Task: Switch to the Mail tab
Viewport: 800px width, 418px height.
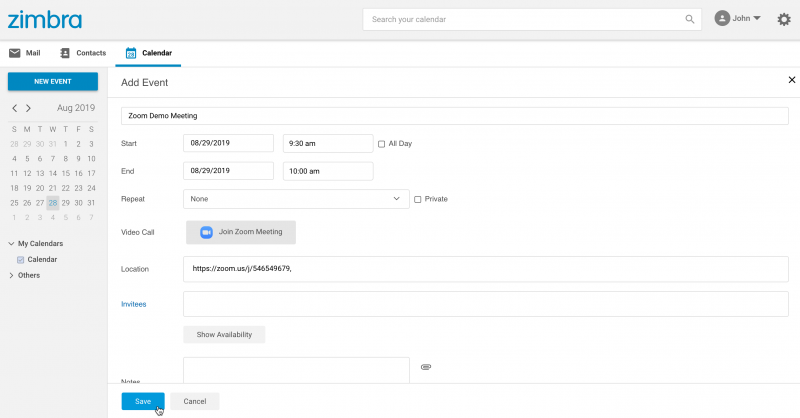Action: point(24,53)
